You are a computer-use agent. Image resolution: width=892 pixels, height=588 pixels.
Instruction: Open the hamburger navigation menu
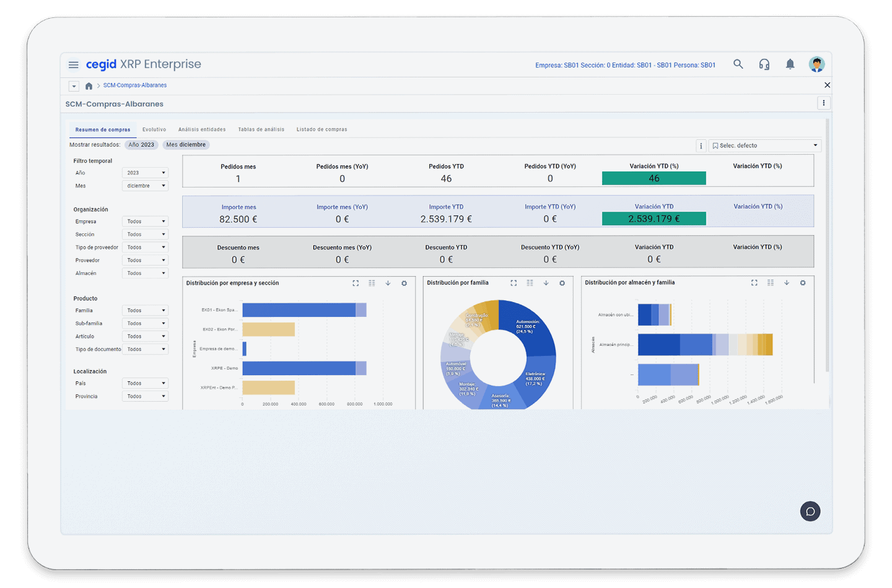click(73, 64)
